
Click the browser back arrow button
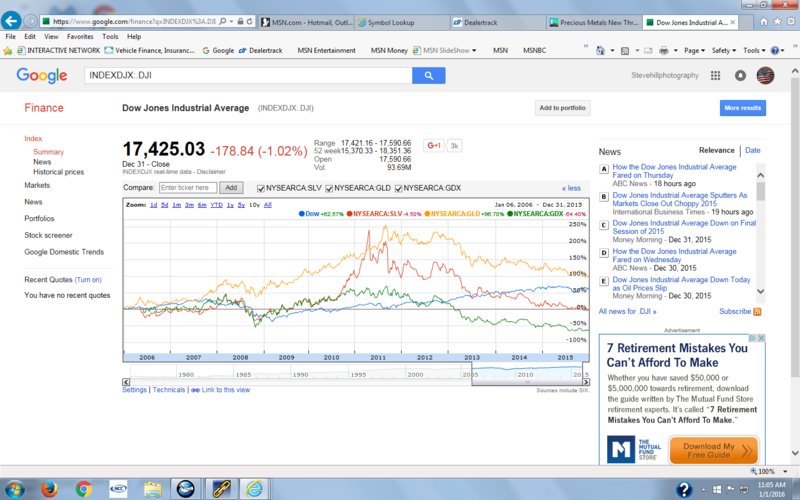(x=11, y=21)
